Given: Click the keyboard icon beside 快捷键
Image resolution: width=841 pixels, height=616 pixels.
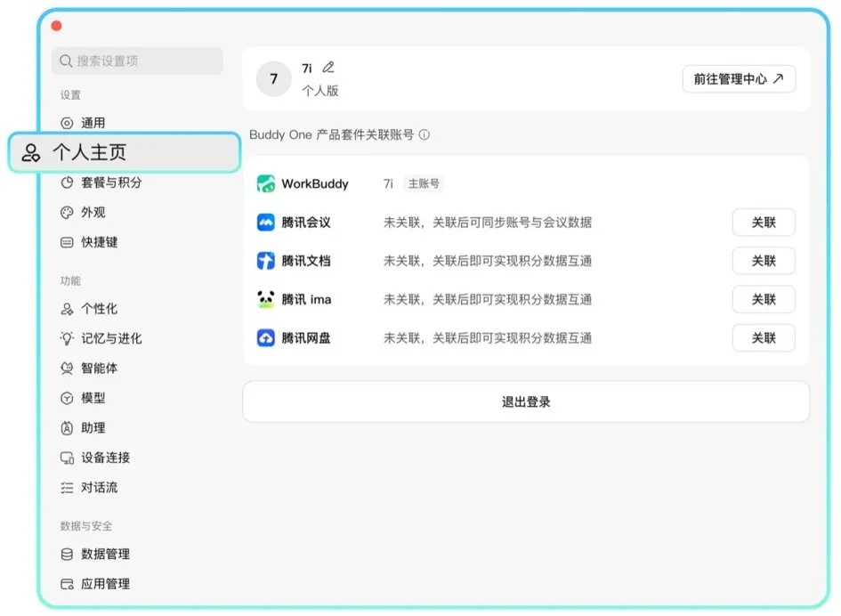Looking at the screenshot, I should click(67, 242).
